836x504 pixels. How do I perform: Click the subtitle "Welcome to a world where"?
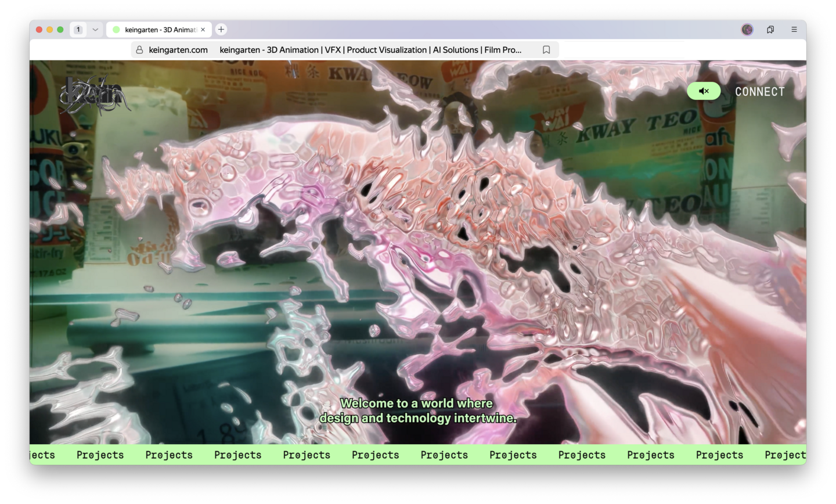[x=416, y=403]
